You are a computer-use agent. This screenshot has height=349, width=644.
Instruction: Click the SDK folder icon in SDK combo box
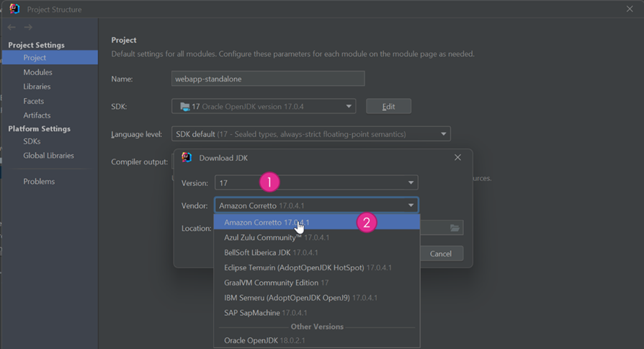[185, 107]
